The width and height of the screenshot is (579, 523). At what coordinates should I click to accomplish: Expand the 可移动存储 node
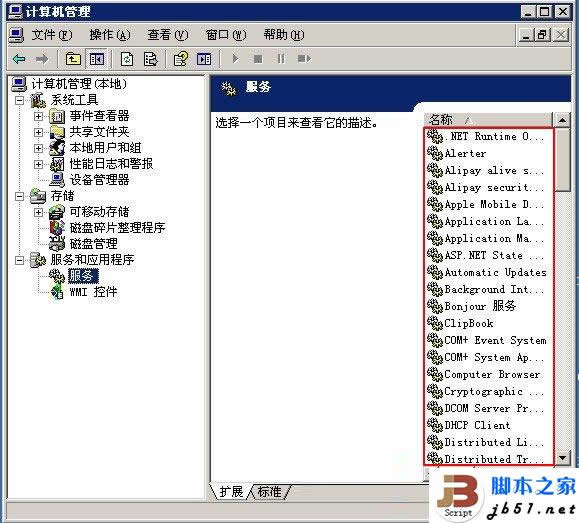[x=38, y=212]
